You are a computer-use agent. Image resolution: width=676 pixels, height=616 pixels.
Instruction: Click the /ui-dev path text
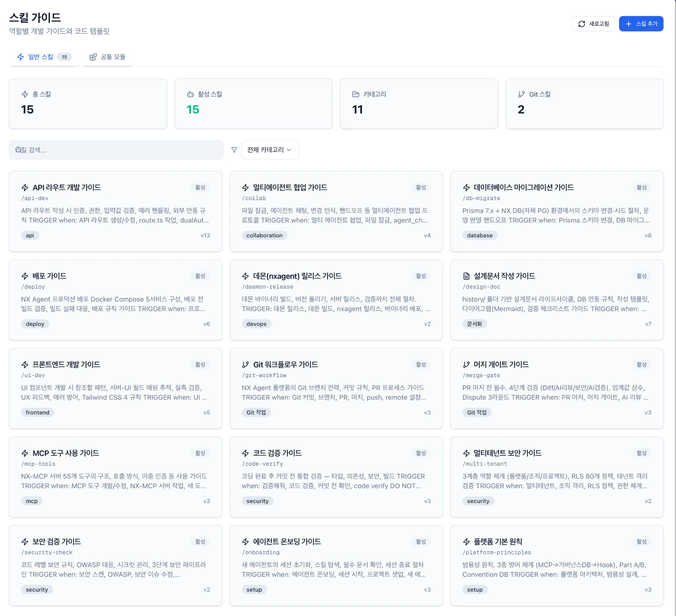coord(33,375)
